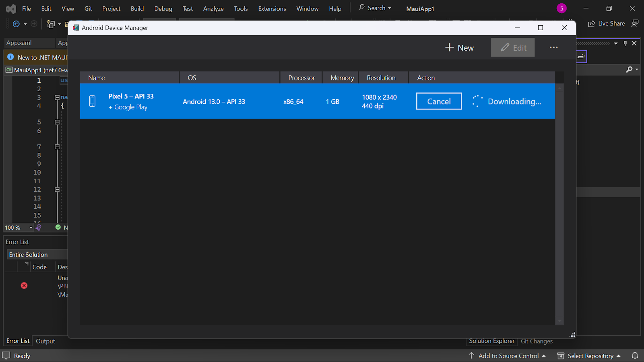Open the 100 % zoom dropdown
The width and height of the screenshot is (644, 362).
[x=31, y=228]
